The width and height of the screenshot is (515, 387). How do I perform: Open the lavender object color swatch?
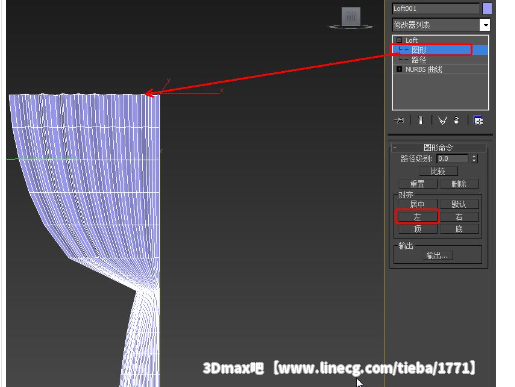click(x=487, y=8)
